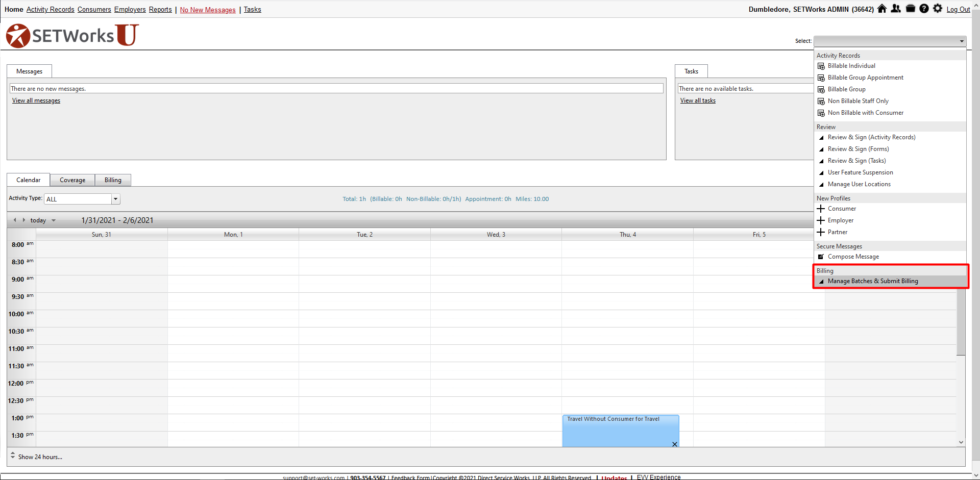
Task: Click the SETWorks U logo
Action: click(x=72, y=35)
